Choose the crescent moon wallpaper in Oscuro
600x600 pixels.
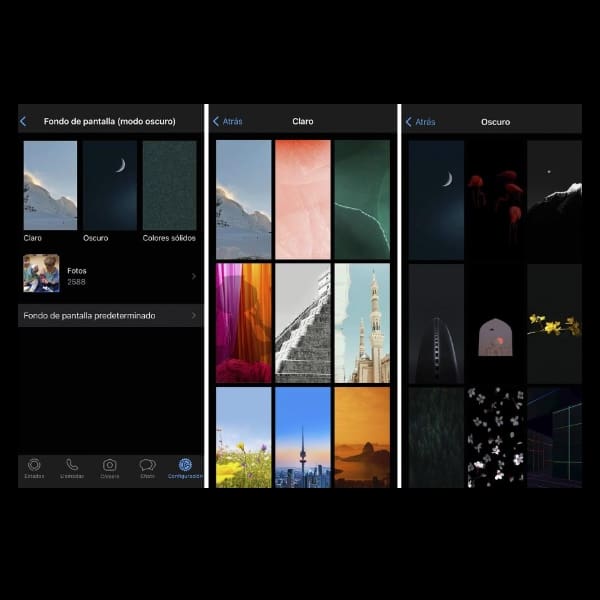pos(436,200)
